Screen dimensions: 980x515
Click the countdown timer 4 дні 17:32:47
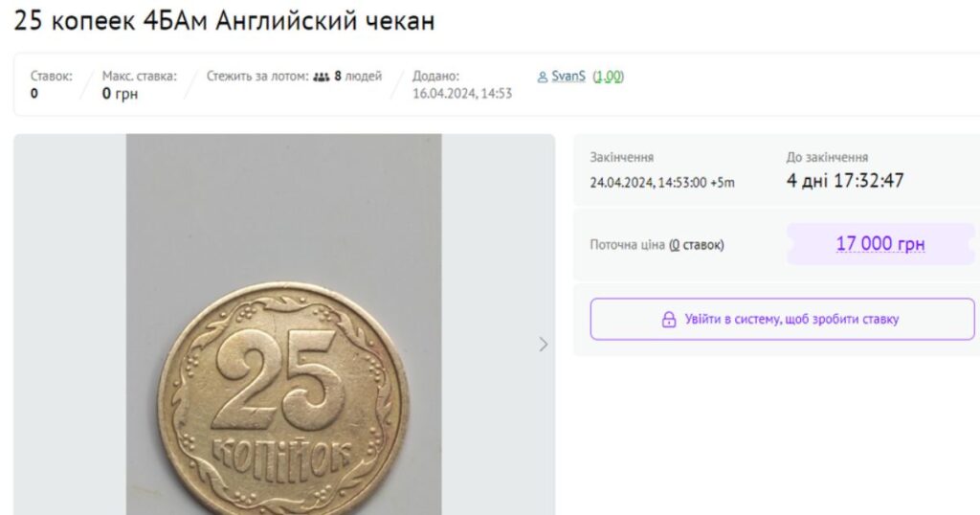tap(845, 181)
